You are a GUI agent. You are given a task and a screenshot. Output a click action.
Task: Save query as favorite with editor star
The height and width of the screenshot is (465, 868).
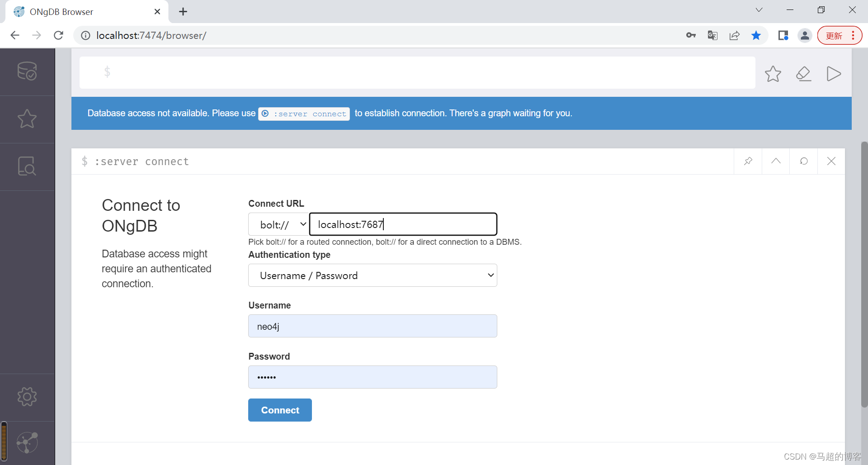[773, 74]
